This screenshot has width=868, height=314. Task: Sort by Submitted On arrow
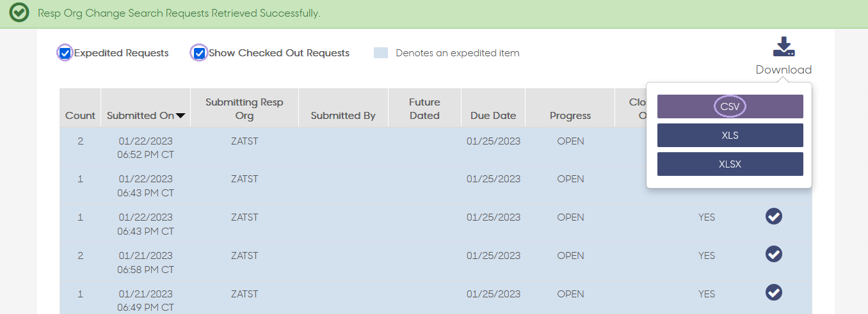click(181, 116)
